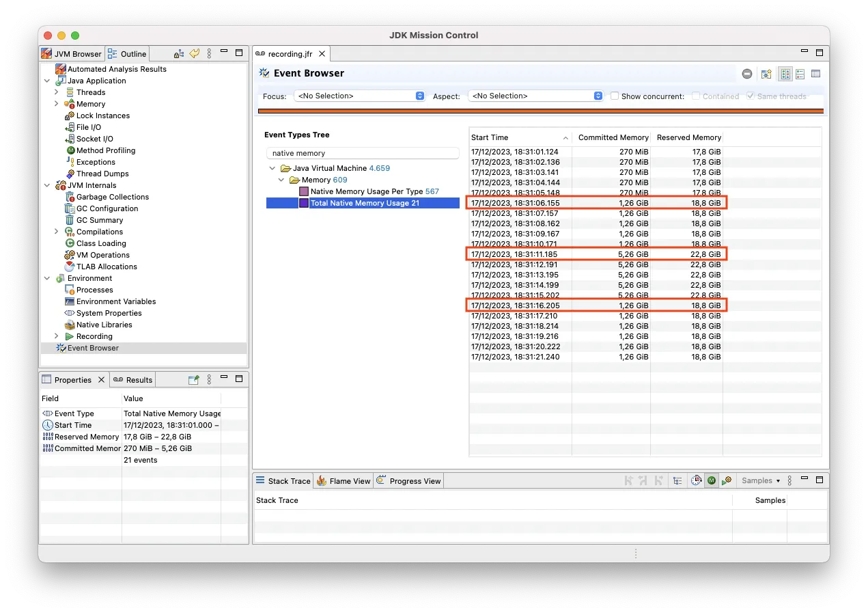Image resolution: width=868 pixels, height=613 pixels.
Task: Collapse the Memory 609 event folder
Action: click(x=282, y=180)
